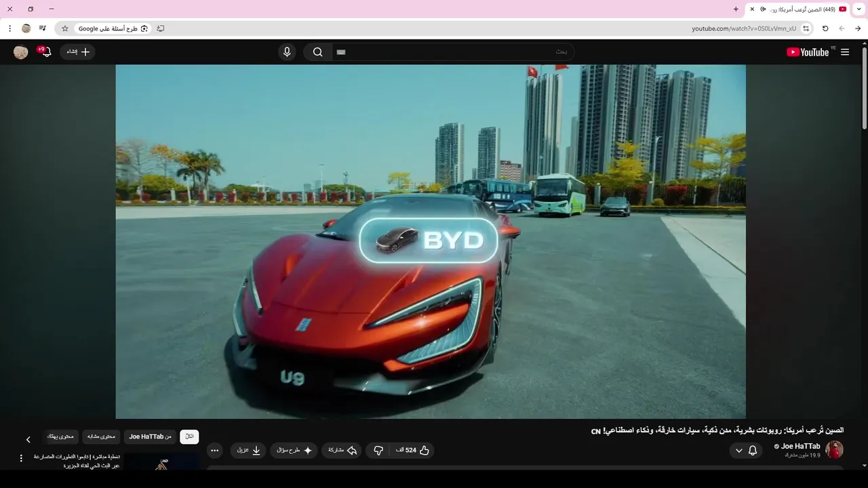Click the youtube.com address bar URL
868x488 pixels.
point(744,28)
